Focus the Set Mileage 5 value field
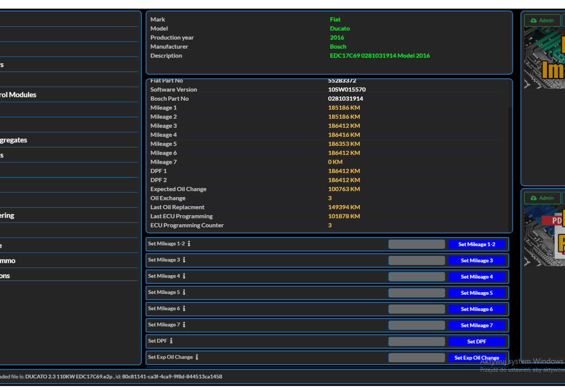This screenshot has width=565, height=392. click(416, 293)
